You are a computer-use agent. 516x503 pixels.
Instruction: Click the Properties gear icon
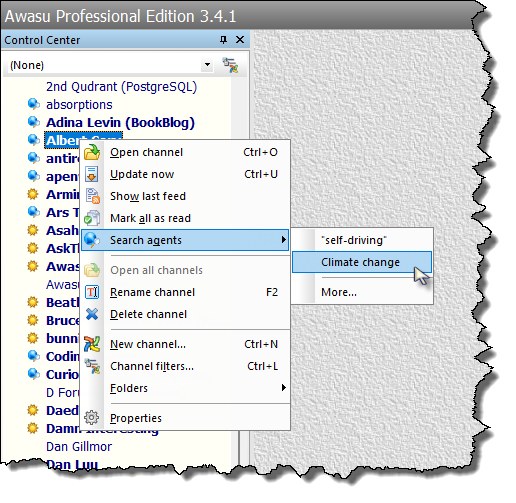point(92,418)
